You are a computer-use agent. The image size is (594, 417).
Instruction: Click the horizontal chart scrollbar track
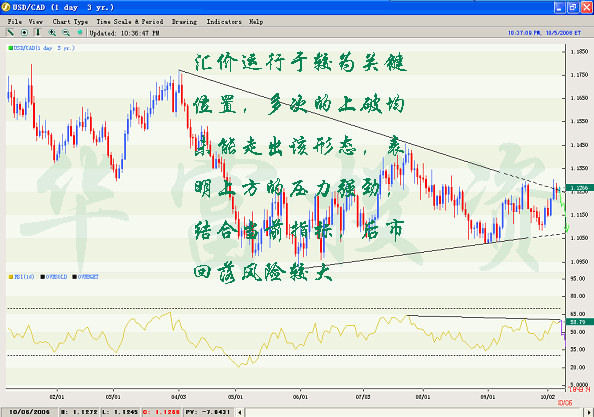click(x=414, y=412)
